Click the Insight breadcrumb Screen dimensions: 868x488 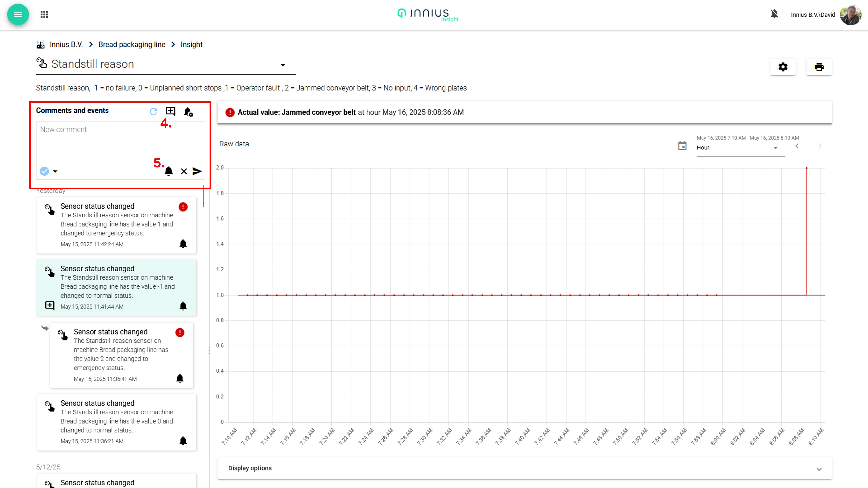click(191, 44)
